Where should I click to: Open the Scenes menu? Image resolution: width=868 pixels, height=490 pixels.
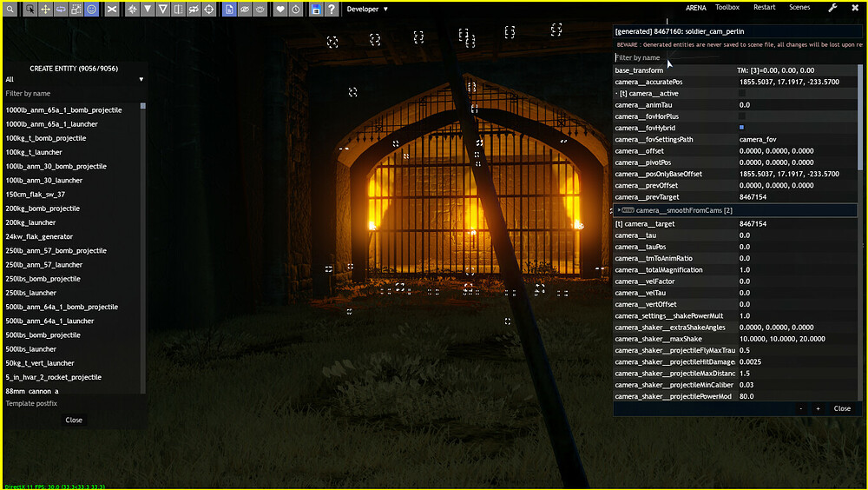799,7
